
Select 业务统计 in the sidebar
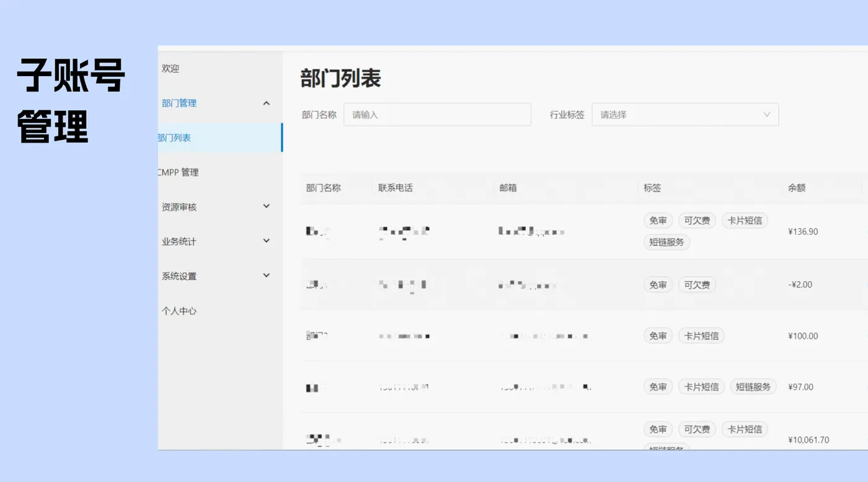[x=179, y=242]
